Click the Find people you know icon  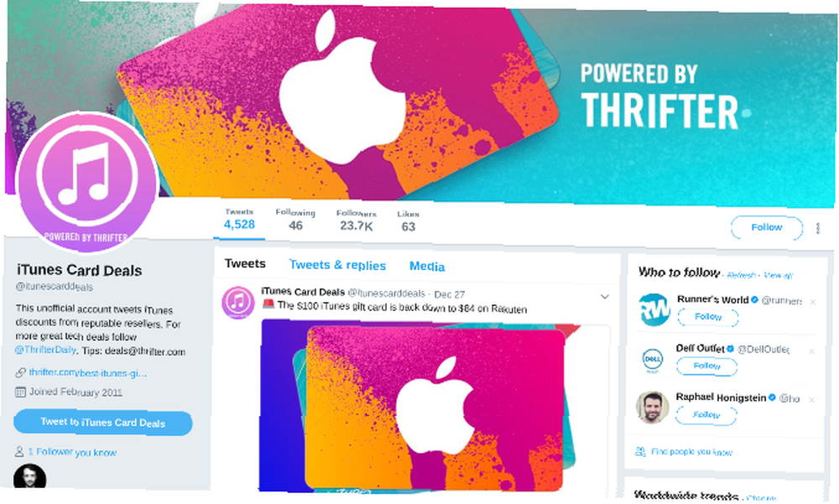pos(640,451)
